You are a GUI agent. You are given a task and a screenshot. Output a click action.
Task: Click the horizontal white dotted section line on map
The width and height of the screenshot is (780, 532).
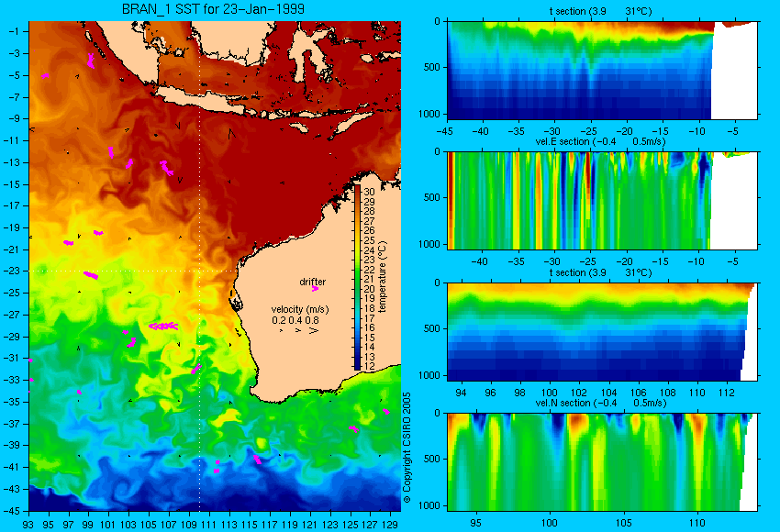click(x=132, y=271)
